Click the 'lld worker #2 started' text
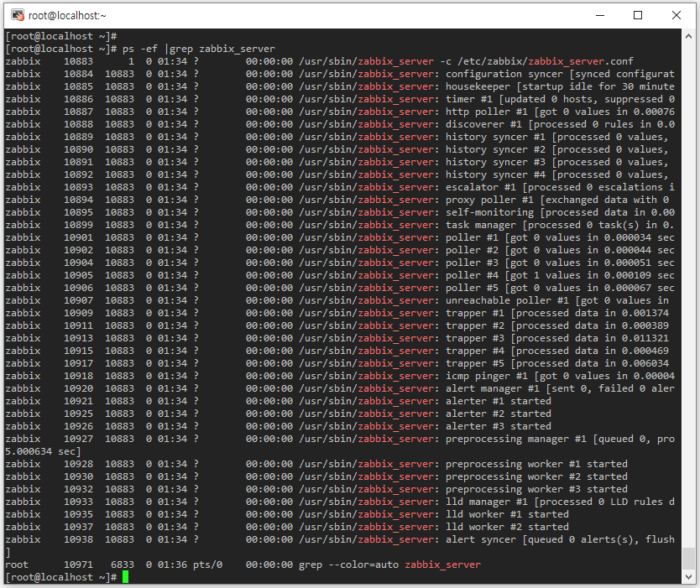Image resolution: width=700 pixels, height=588 pixels. [x=507, y=527]
